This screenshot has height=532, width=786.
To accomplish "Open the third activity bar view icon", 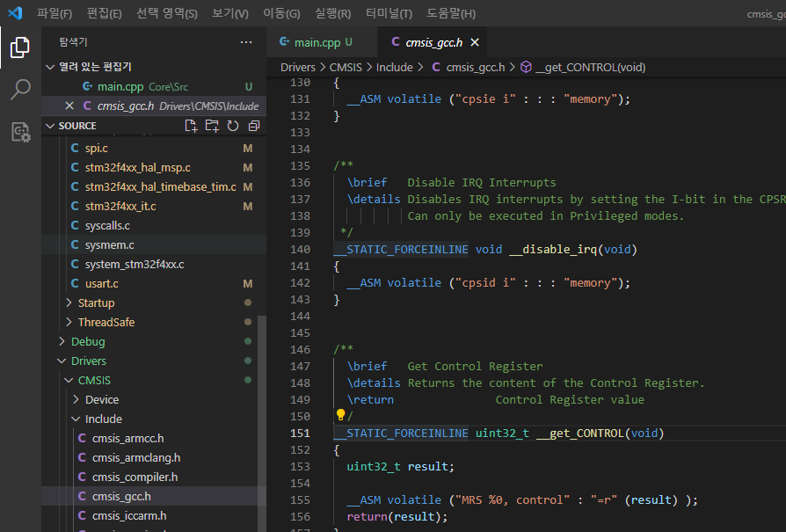I will [19, 132].
